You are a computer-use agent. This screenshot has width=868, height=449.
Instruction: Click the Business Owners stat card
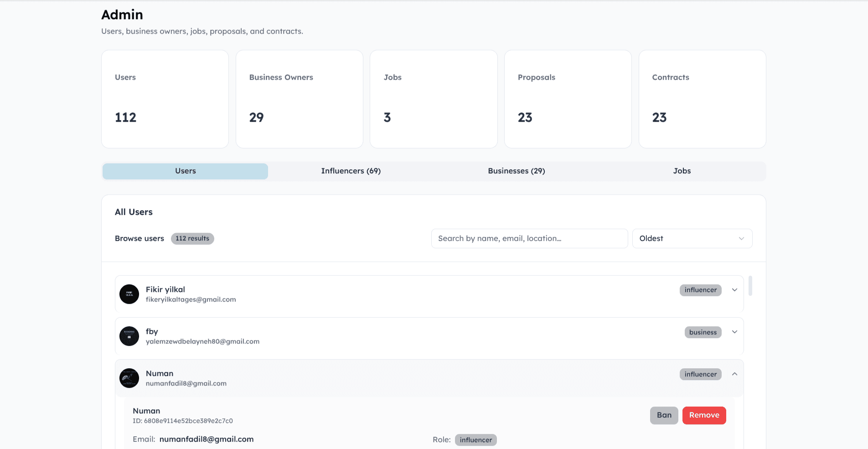tap(299, 99)
